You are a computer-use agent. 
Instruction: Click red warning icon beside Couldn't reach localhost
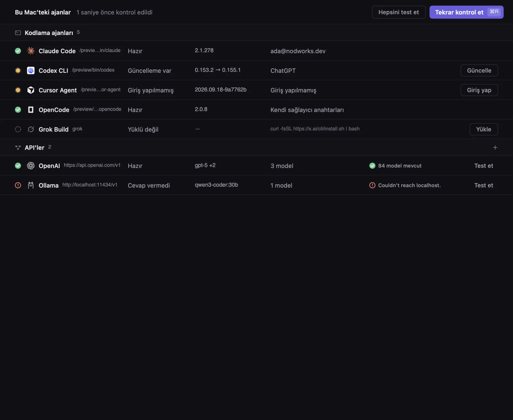coord(372,185)
